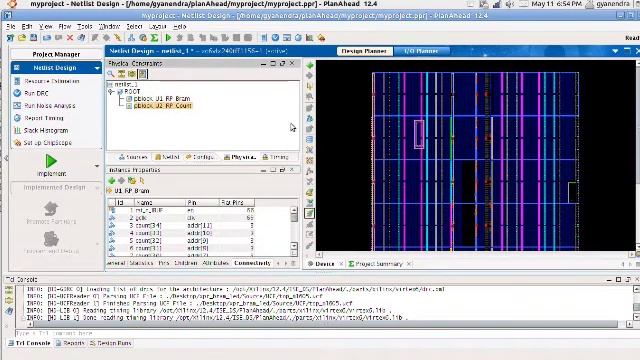Click the highlighted green tool in Device toolbar
The height and width of the screenshot is (360, 640).
tap(310, 213)
